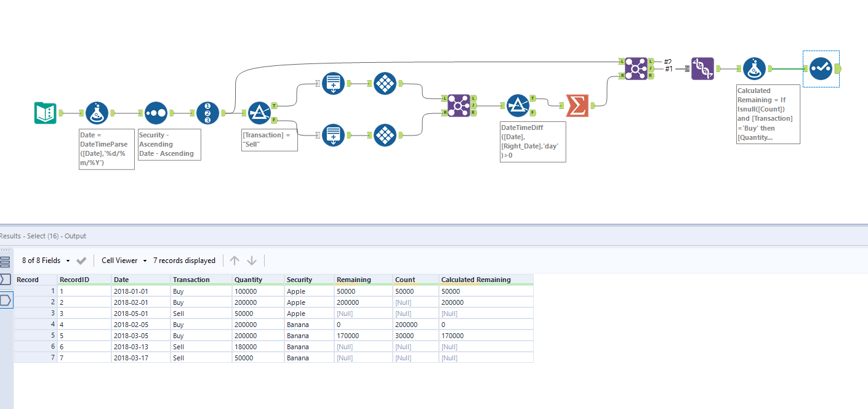Select the upper Multi-Row Formula tool
Viewport: 868px width, 409px height.
pos(333,83)
